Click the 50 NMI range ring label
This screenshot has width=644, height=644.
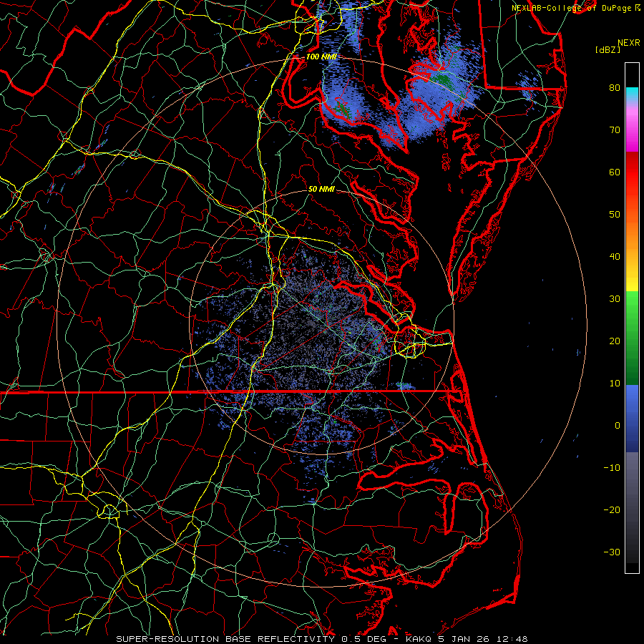click(321, 190)
